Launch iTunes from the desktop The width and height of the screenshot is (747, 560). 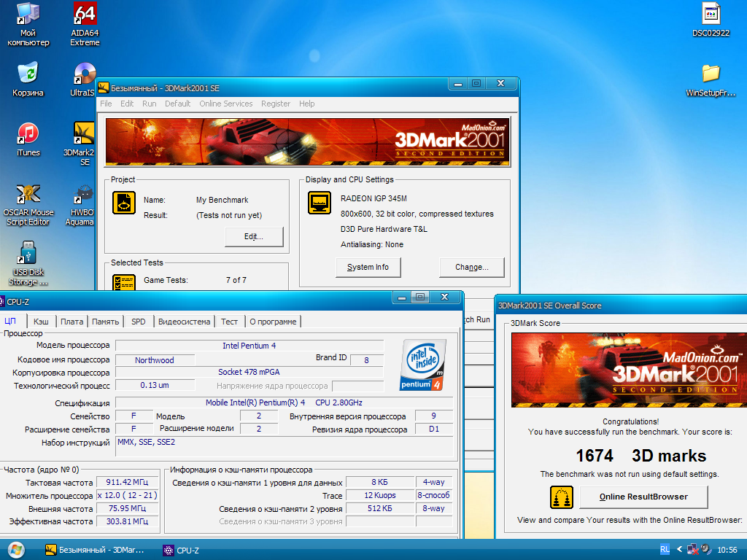pos(28,139)
